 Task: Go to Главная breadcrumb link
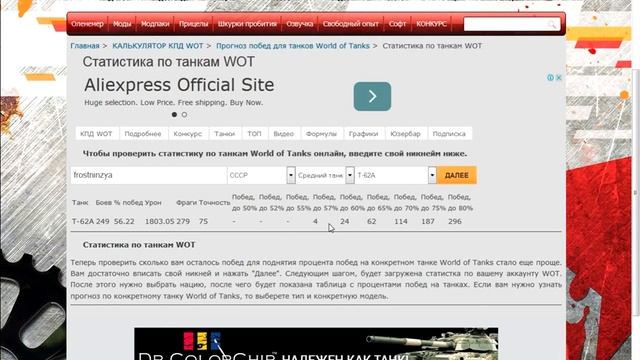click(x=85, y=46)
